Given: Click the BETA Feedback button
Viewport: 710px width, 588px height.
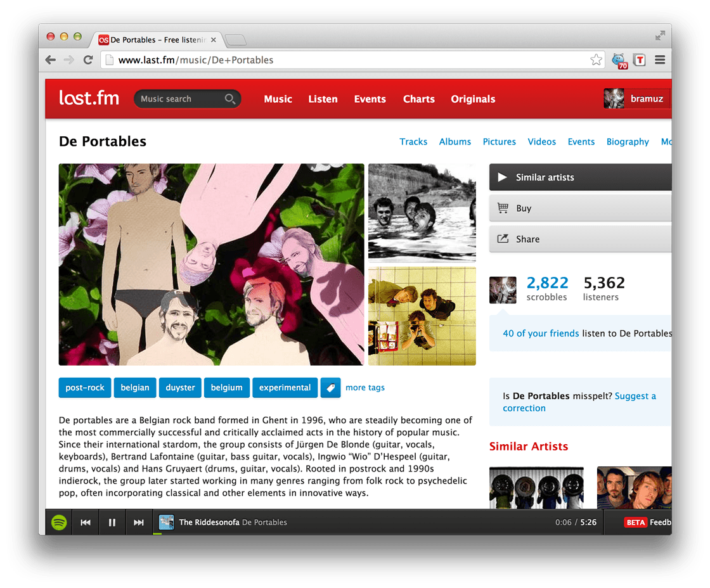Looking at the screenshot, I should (x=647, y=522).
